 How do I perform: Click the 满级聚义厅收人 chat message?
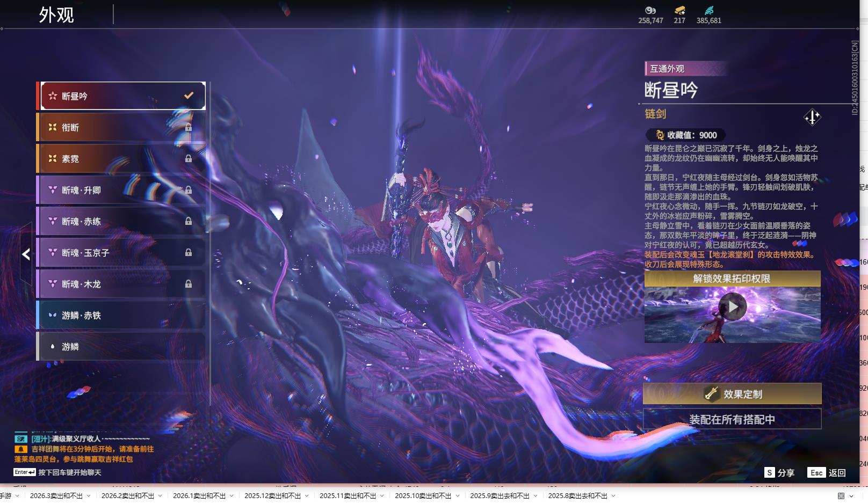click(x=90, y=439)
